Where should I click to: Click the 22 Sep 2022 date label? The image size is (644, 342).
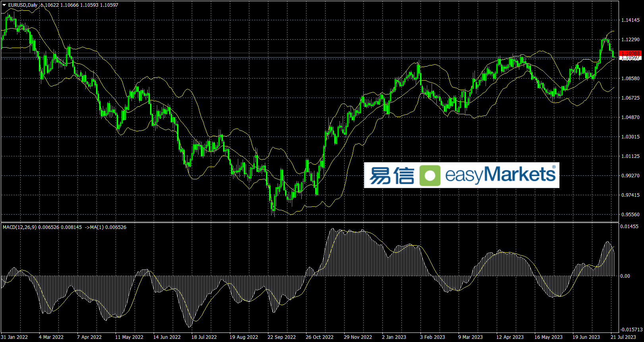tap(282, 337)
